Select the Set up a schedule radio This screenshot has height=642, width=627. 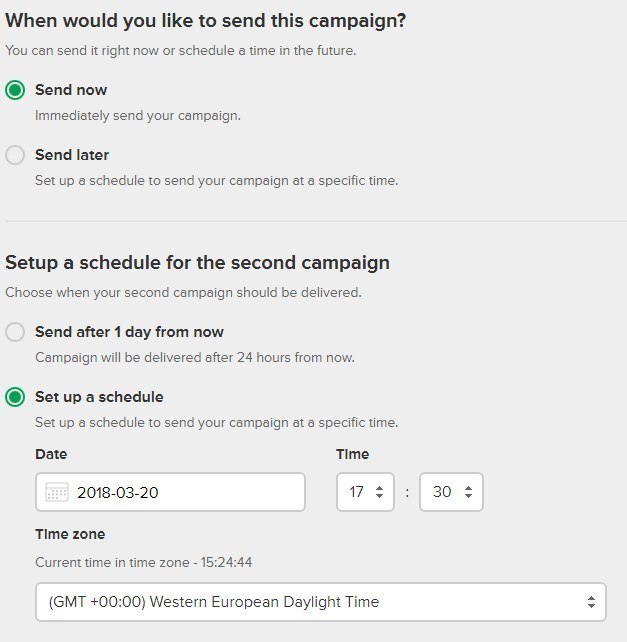click(x=15, y=397)
